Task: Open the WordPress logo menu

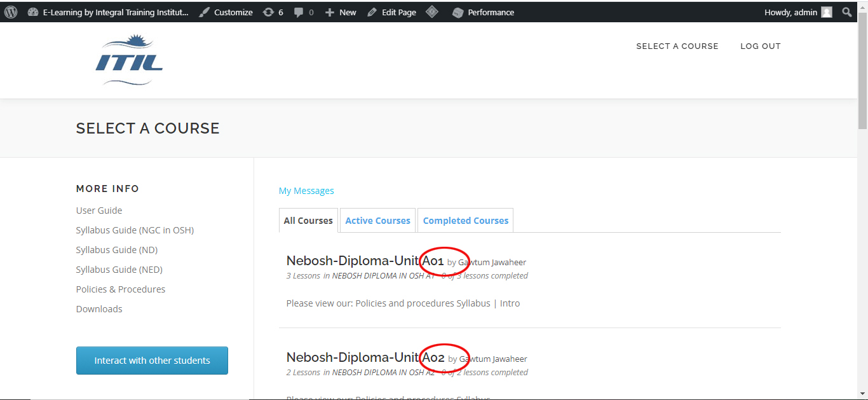Action: click(x=11, y=12)
